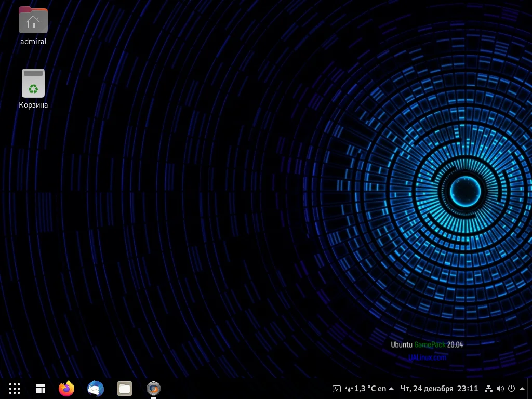Viewport: 532px width, 399px height.
Task: Open the applications grid menu
Action: coord(15,389)
